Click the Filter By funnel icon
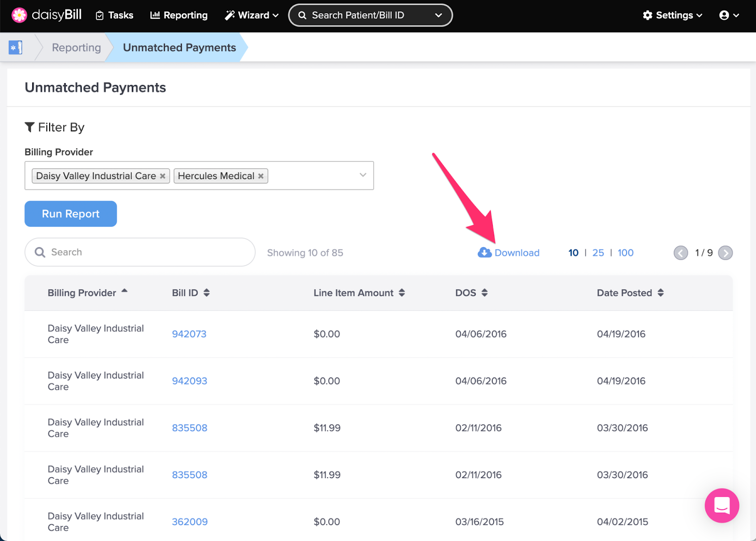Image resolution: width=756 pixels, height=541 pixels. [29, 127]
